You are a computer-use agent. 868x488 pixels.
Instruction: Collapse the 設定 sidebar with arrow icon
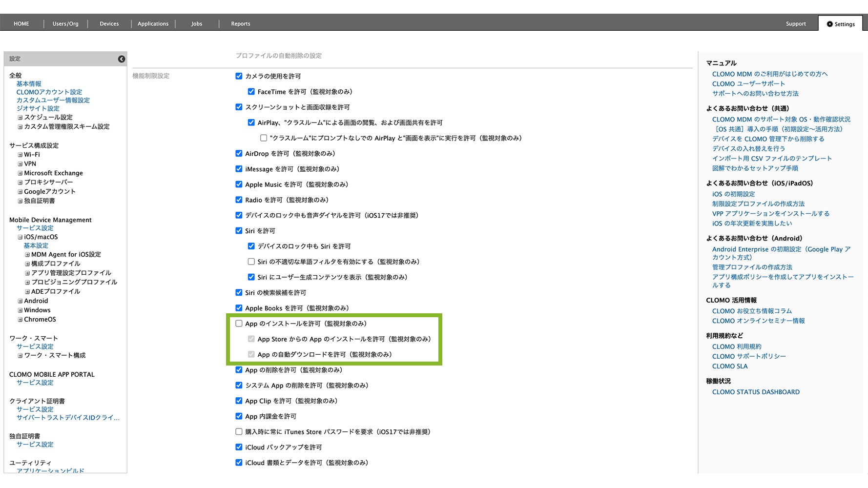pyautogui.click(x=122, y=59)
